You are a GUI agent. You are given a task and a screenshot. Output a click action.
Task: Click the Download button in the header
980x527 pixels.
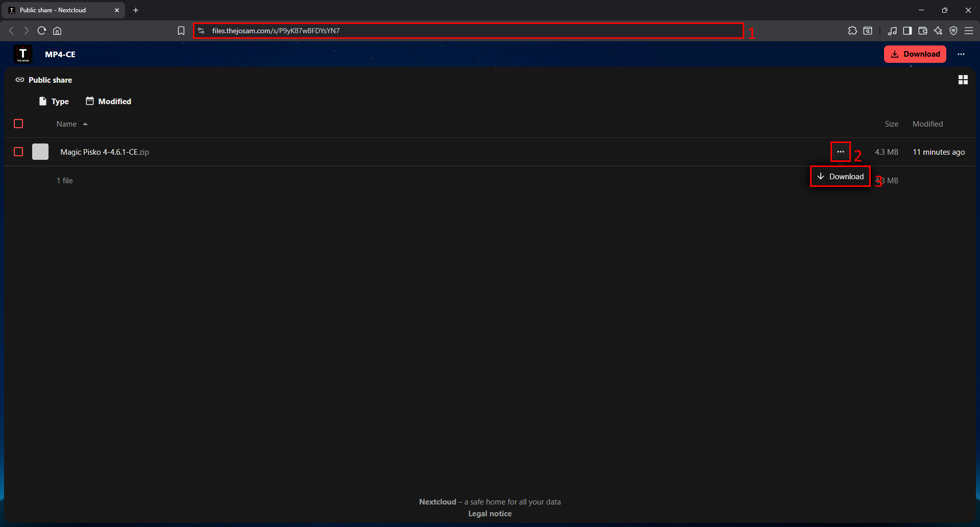tap(915, 54)
